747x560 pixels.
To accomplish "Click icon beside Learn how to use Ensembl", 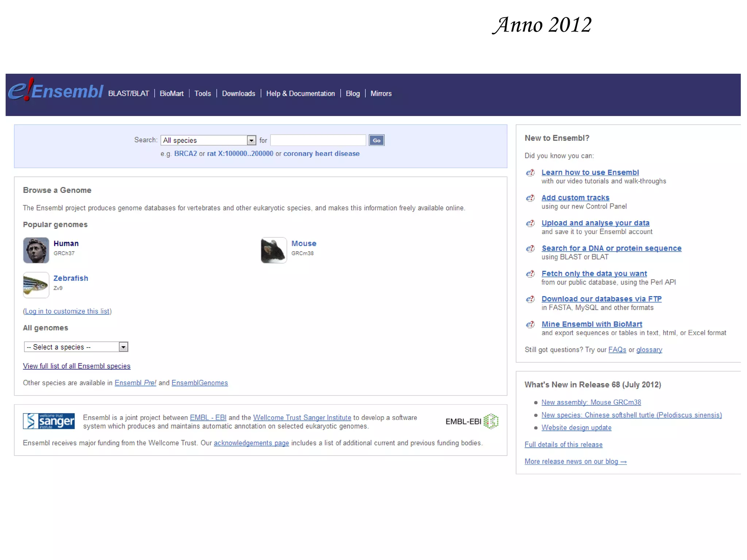I will [530, 173].
